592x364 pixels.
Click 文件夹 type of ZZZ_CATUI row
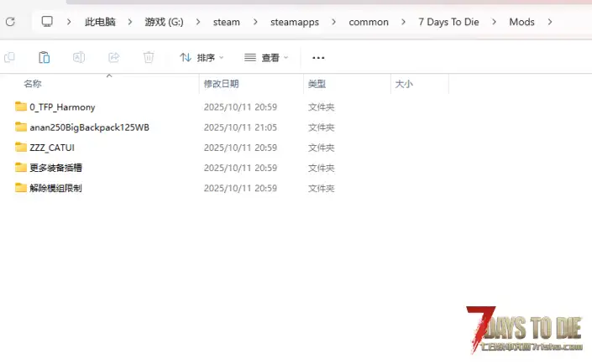[322, 148]
